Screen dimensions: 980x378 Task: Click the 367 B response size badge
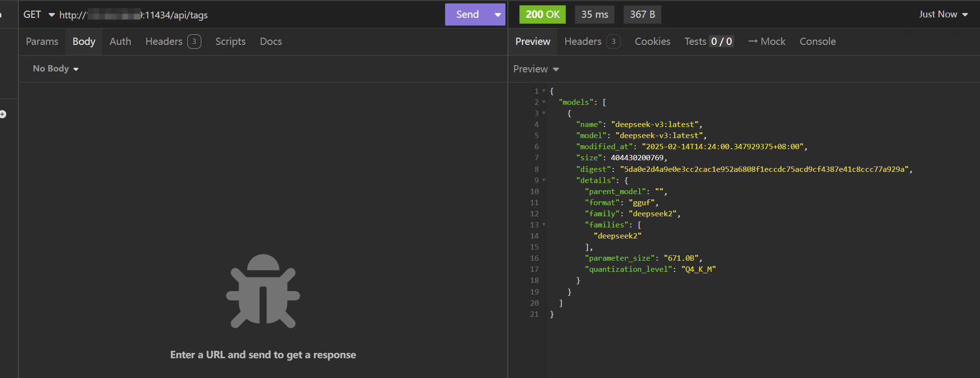pyautogui.click(x=642, y=14)
